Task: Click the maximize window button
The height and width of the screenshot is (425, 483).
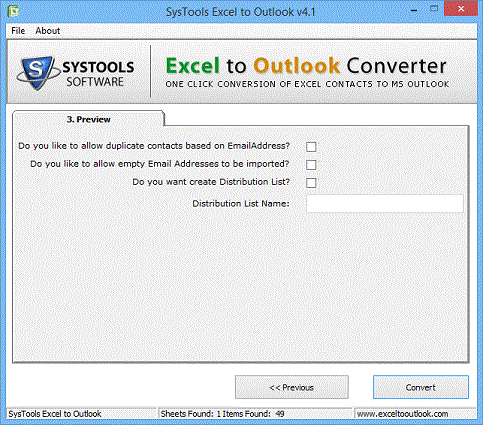Action: tap(434, 9)
